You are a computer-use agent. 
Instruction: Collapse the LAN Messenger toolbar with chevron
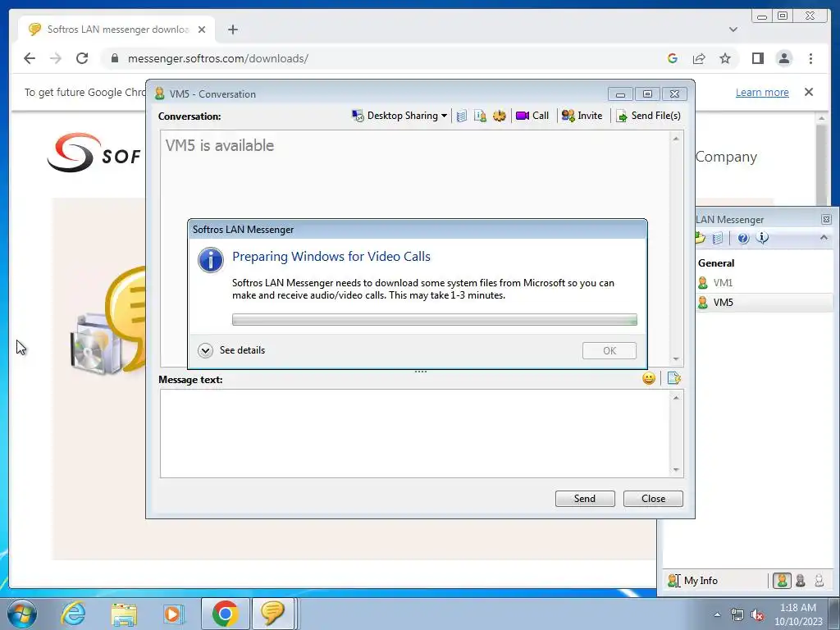pos(824,237)
